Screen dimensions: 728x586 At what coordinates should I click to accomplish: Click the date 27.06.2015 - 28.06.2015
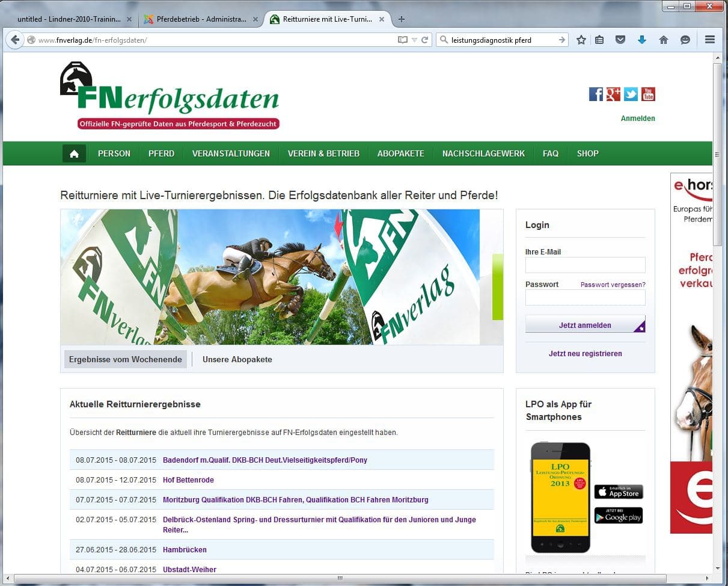(x=116, y=550)
